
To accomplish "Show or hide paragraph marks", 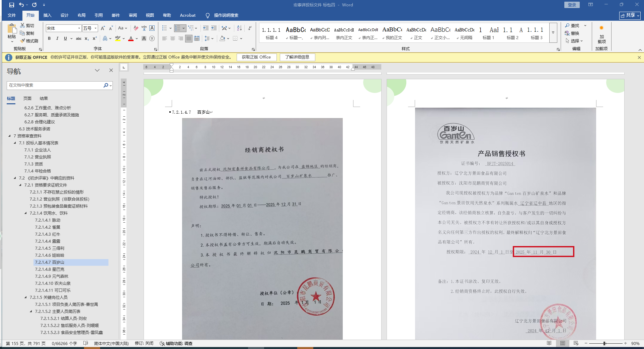I will pos(250,28).
